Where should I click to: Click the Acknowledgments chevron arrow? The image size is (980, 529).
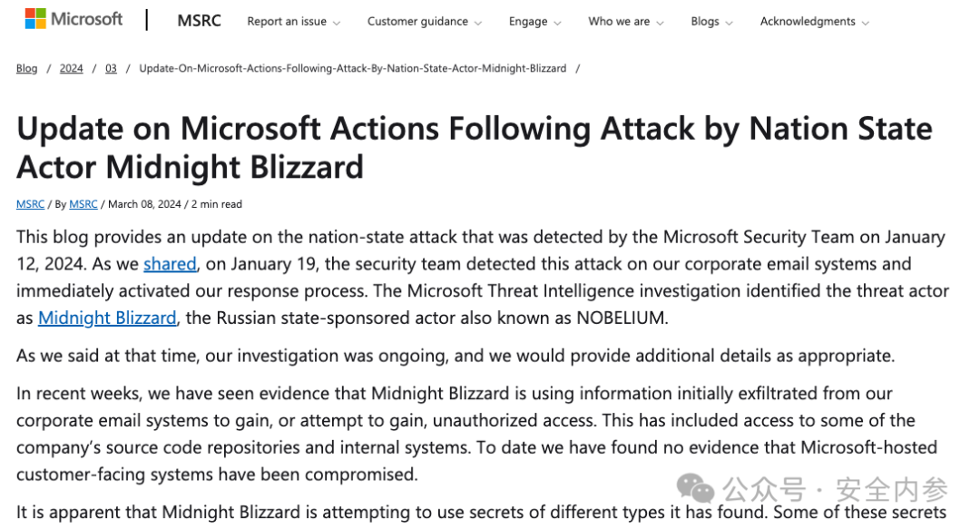[865, 23]
